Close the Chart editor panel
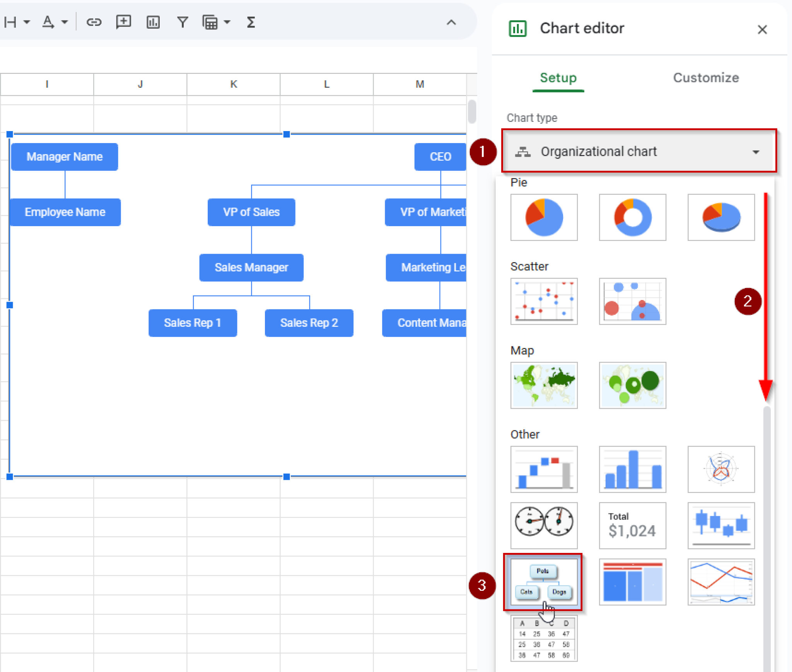Image resolution: width=792 pixels, height=672 pixels. pyautogui.click(x=762, y=29)
